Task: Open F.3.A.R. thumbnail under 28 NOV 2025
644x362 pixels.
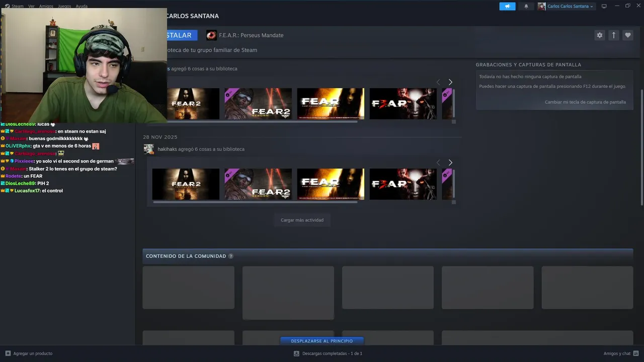Action: pos(403,184)
